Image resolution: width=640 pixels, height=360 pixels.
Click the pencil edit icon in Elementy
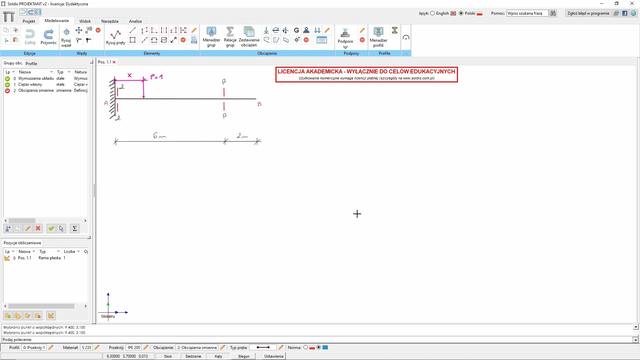coord(194,30)
